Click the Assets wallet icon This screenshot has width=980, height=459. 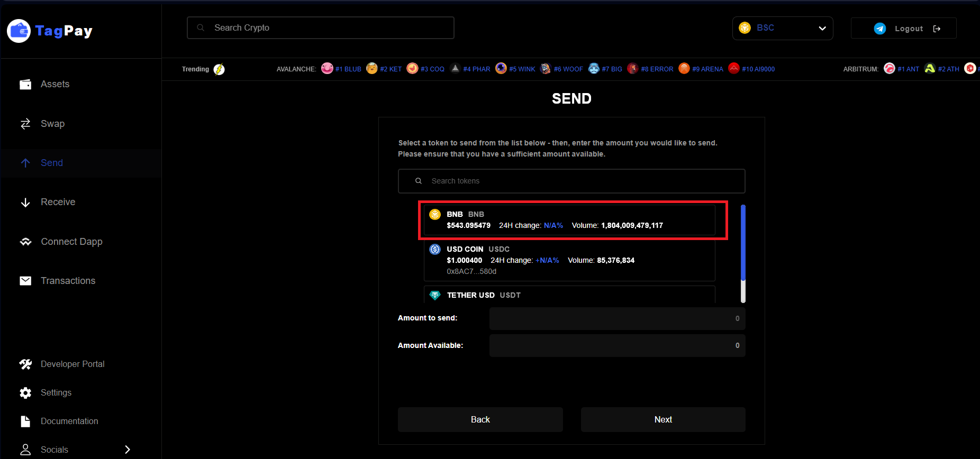[x=25, y=85]
